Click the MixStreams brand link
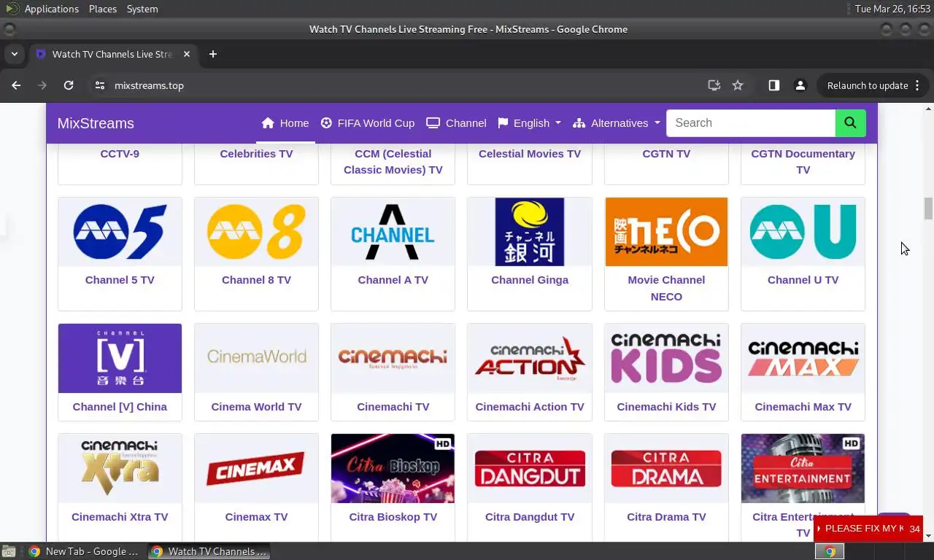This screenshot has height=560, width=934. click(96, 123)
